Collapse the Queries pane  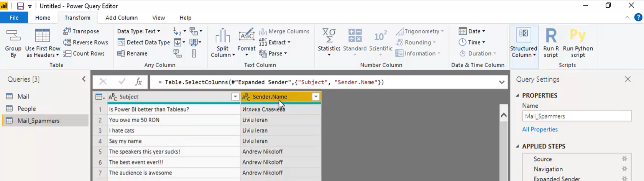tap(84, 79)
